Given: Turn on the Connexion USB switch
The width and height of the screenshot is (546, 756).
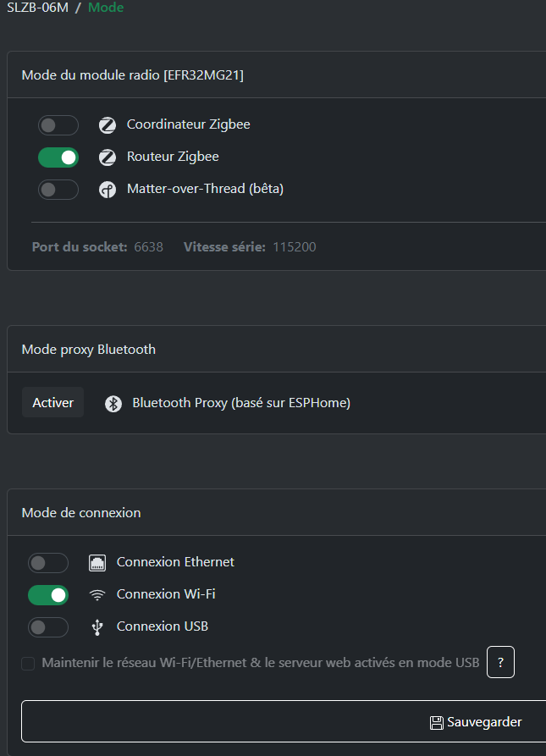Looking at the screenshot, I should coord(48,627).
